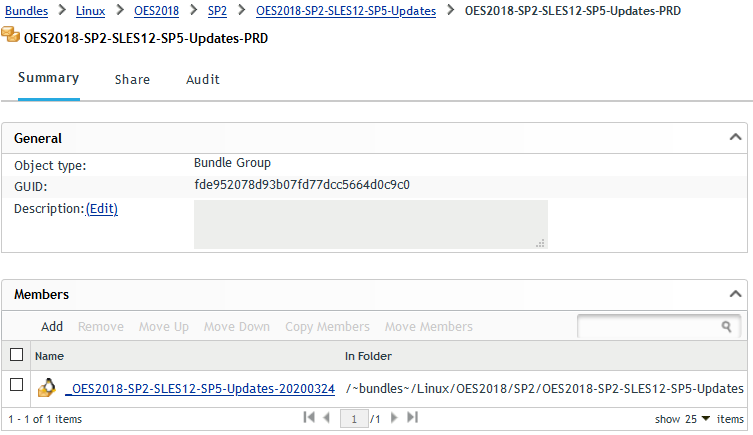Sort members by In Folder column
This screenshot has width=753, height=435.
click(x=368, y=356)
